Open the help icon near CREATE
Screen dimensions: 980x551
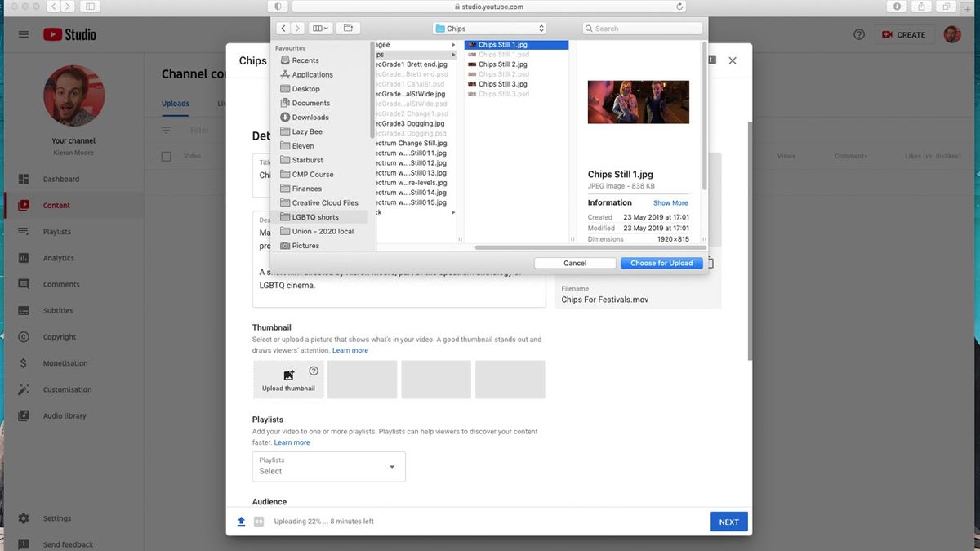pyautogui.click(x=858, y=34)
